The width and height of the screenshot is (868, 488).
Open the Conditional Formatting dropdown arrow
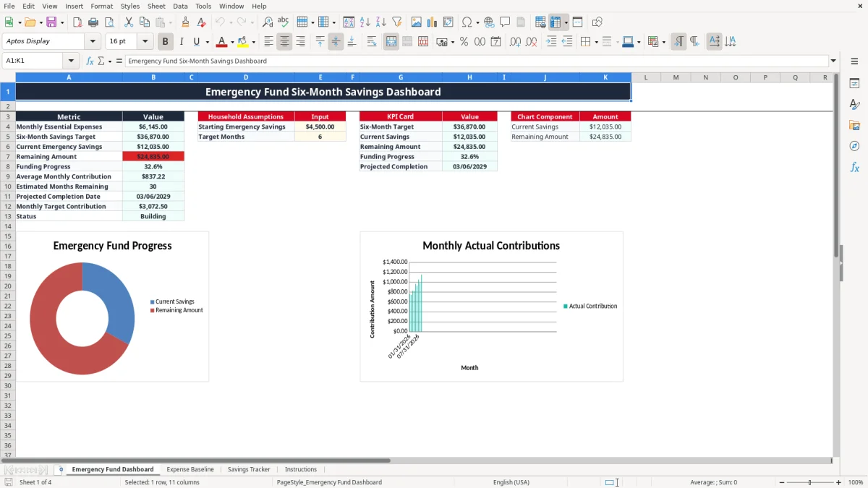point(663,42)
